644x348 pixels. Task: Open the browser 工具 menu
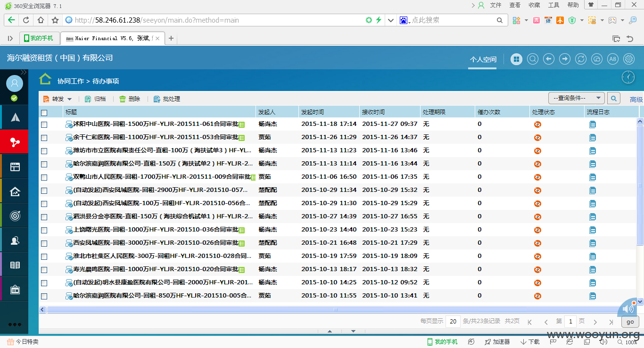(553, 5)
